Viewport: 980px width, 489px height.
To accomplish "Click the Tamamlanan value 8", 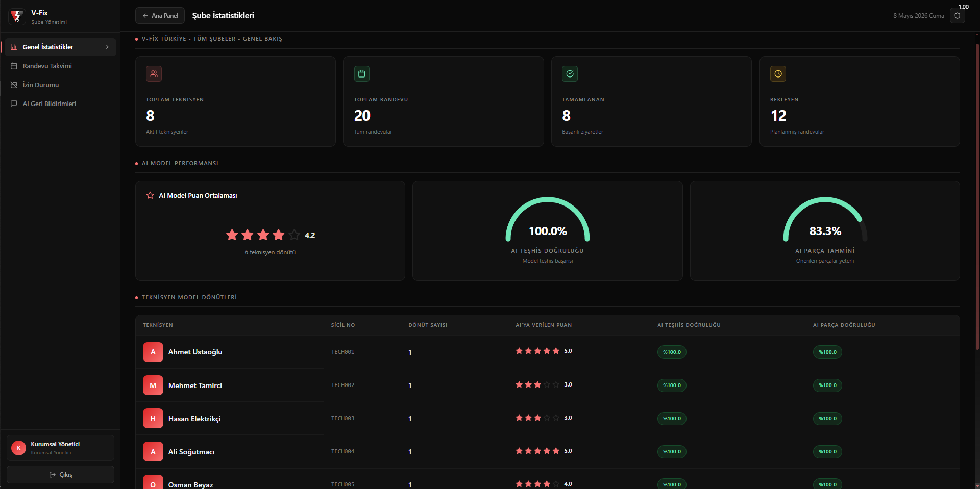I will tap(566, 116).
